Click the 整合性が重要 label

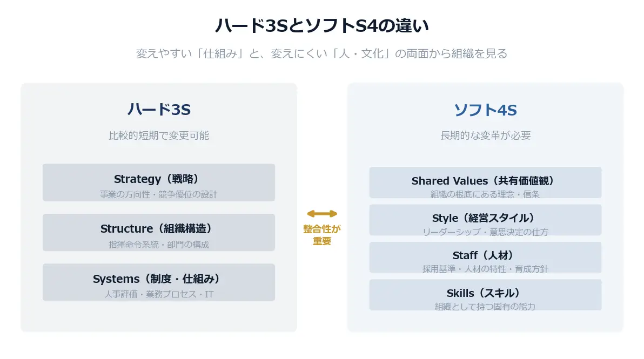click(322, 235)
